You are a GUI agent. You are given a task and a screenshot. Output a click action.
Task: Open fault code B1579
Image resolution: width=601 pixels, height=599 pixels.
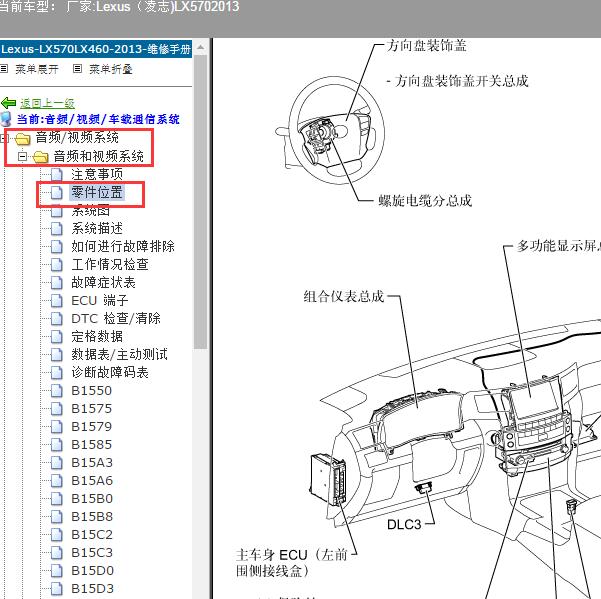point(92,426)
